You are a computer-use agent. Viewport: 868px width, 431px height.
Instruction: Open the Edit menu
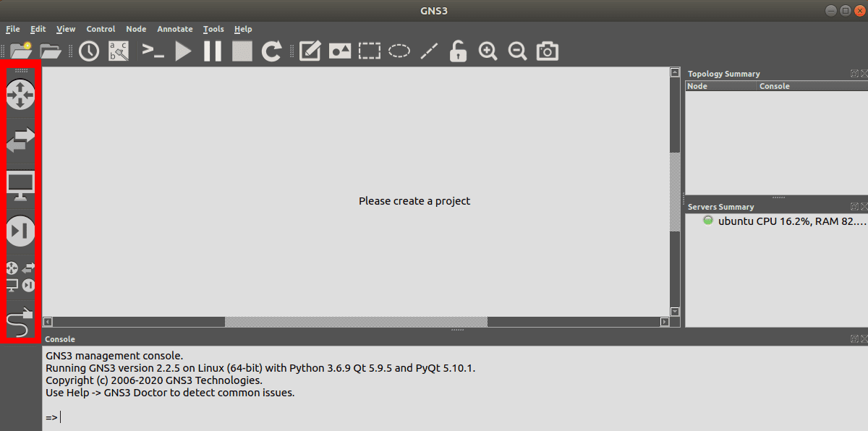pos(38,29)
